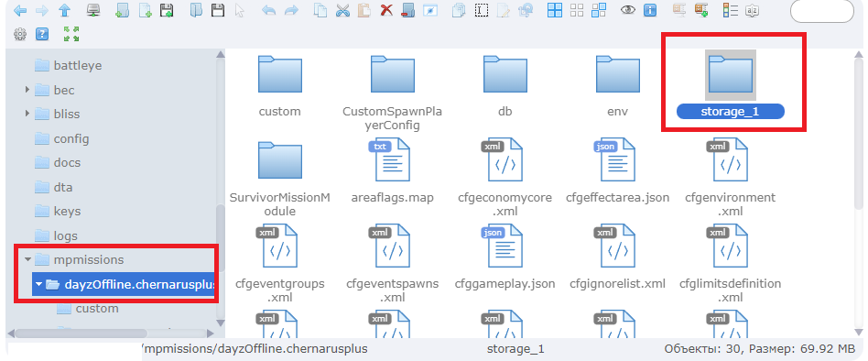This screenshot has width=868, height=361.
Task: Open preferences with the gear icon
Action: [x=20, y=34]
